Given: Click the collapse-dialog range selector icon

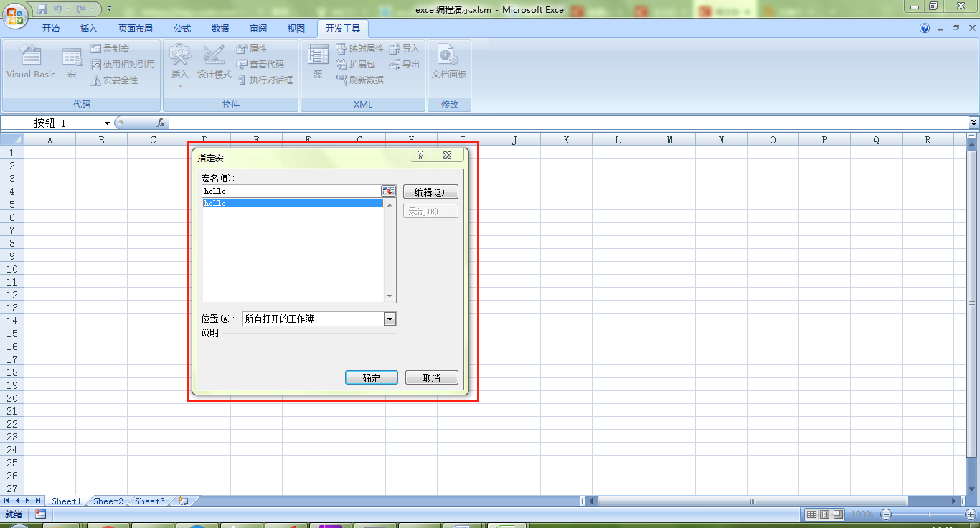Looking at the screenshot, I should 388,191.
